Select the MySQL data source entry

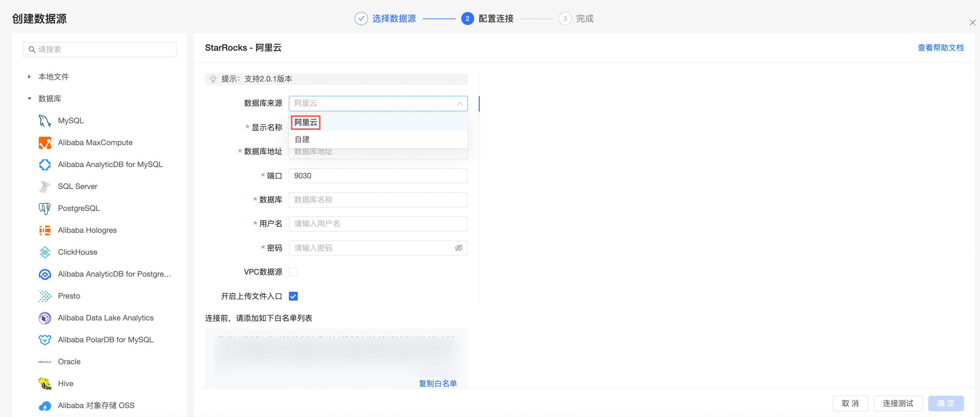[x=71, y=121]
